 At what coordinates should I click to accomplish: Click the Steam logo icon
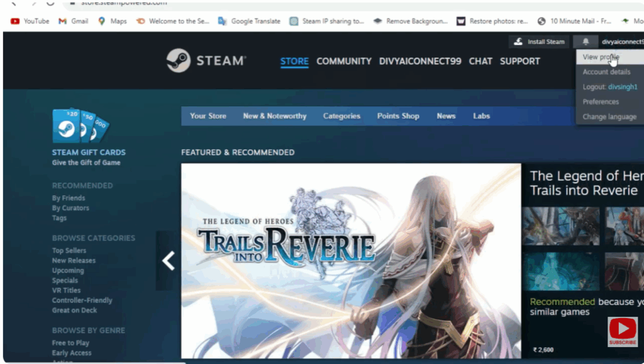(x=179, y=61)
